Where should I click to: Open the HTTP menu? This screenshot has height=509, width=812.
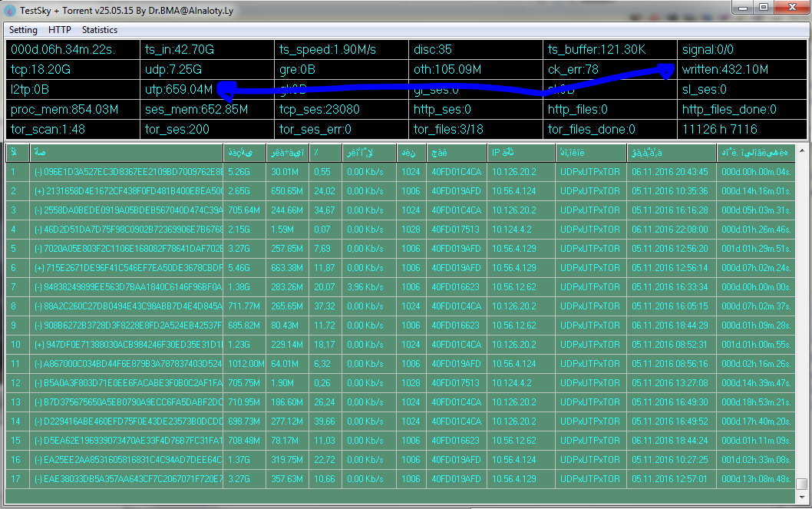click(59, 30)
